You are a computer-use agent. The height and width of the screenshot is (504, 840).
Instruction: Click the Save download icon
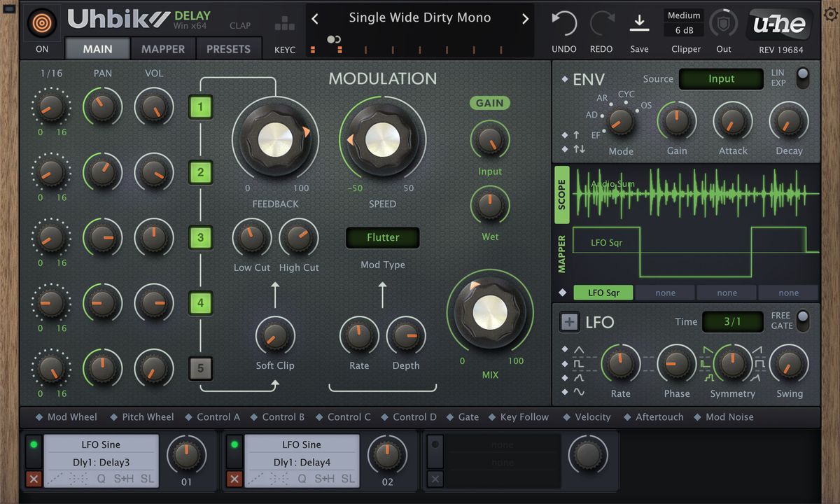[639, 23]
